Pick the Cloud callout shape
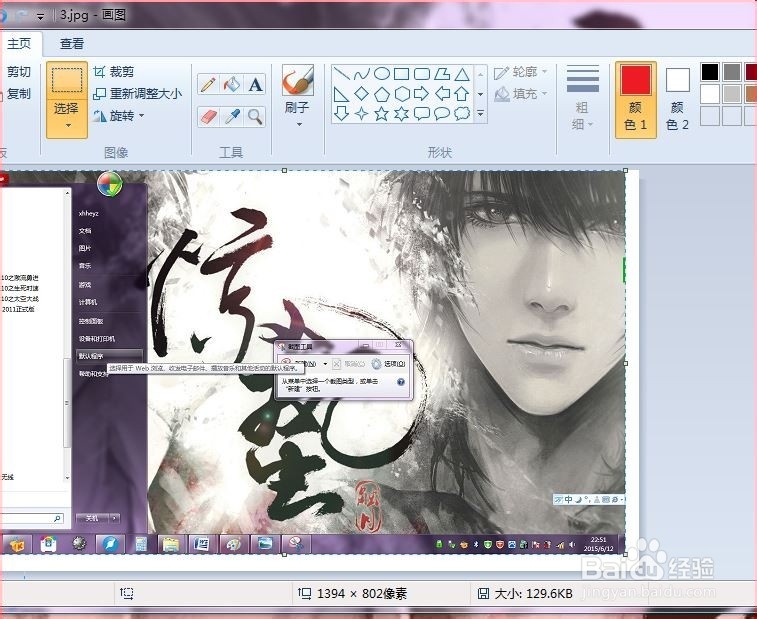The height and width of the screenshot is (619, 757). coord(462,113)
